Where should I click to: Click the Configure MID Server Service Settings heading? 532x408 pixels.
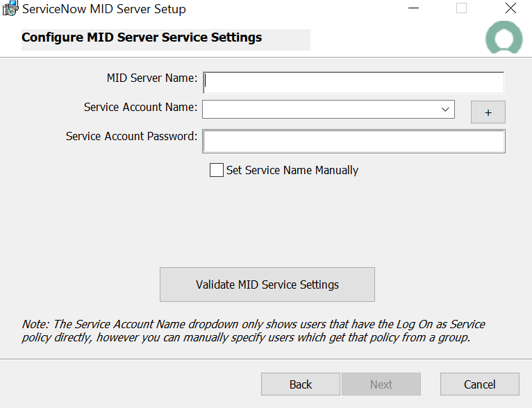[x=142, y=37]
